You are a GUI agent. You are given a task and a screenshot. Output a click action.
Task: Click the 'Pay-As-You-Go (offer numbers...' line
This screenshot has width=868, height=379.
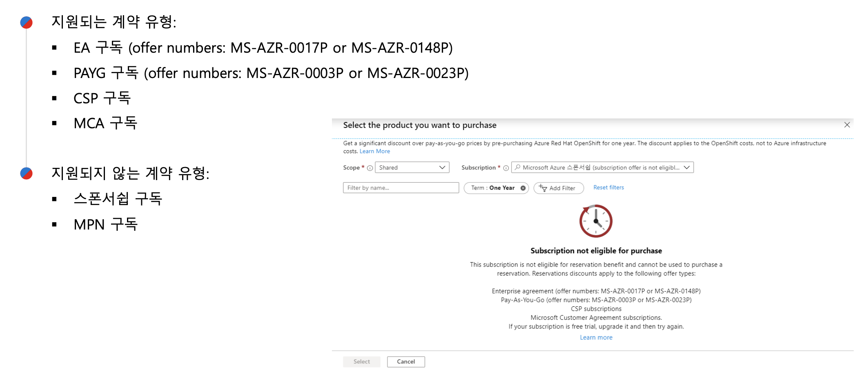coord(596,300)
